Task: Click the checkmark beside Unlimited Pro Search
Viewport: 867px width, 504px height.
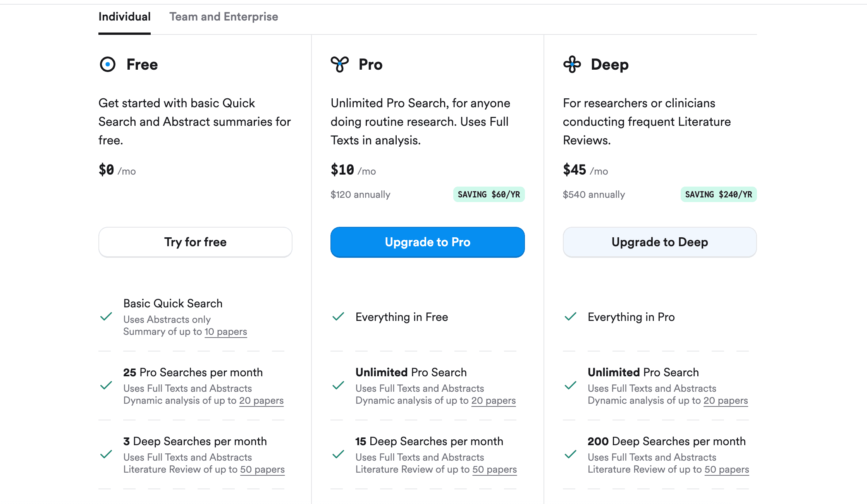Action: [338, 386]
